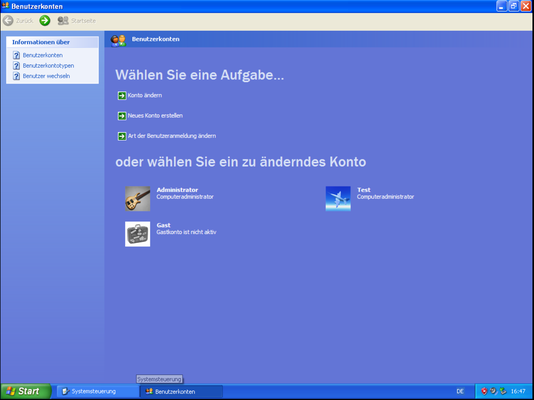Click the DE language indicator in taskbar
This screenshot has height=400, width=534.
[460, 391]
